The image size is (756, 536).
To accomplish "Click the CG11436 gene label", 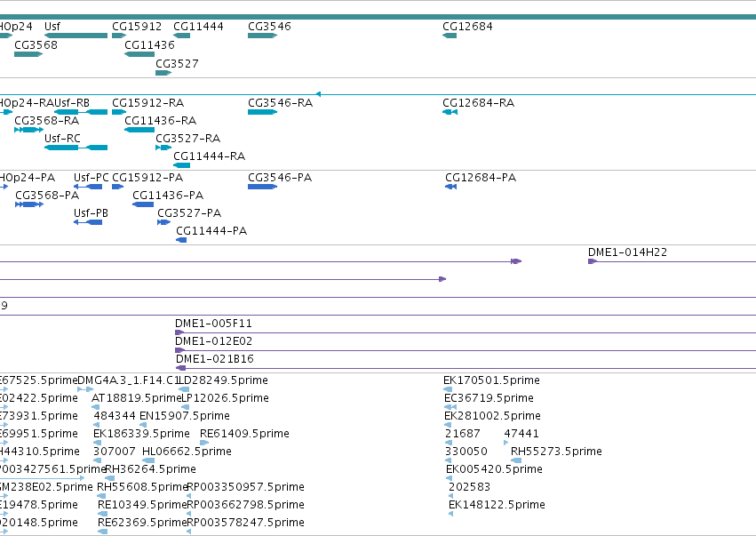I will pyautogui.click(x=149, y=44).
